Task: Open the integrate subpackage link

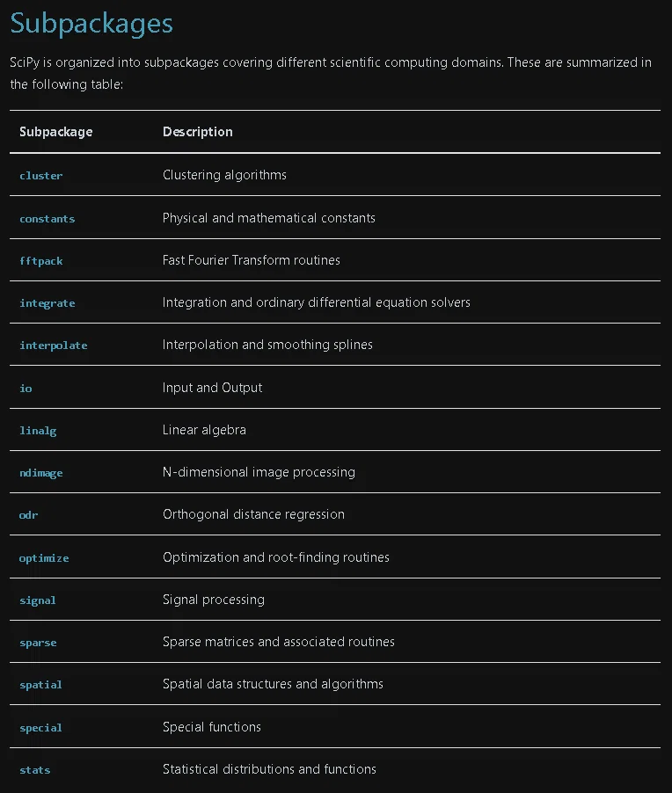Action: click(47, 303)
